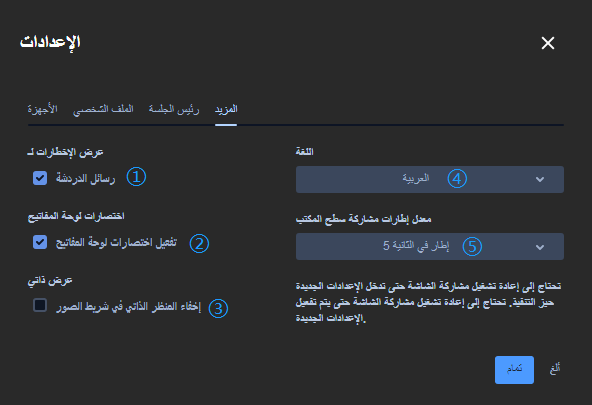Disable تفعيل اختصارات لوحة المفاتيح checkbox
This screenshot has height=405, width=592.
pyautogui.click(x=40, y=242)
